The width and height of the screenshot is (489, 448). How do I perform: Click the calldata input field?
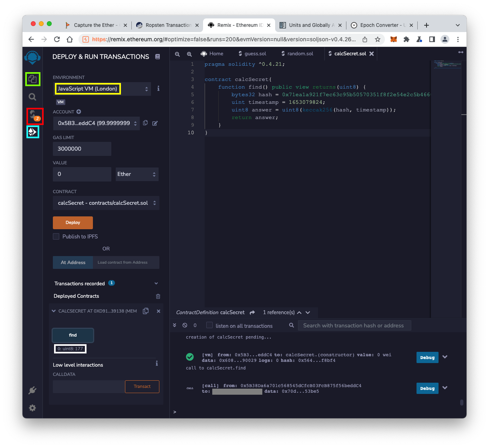coord(89,387)
